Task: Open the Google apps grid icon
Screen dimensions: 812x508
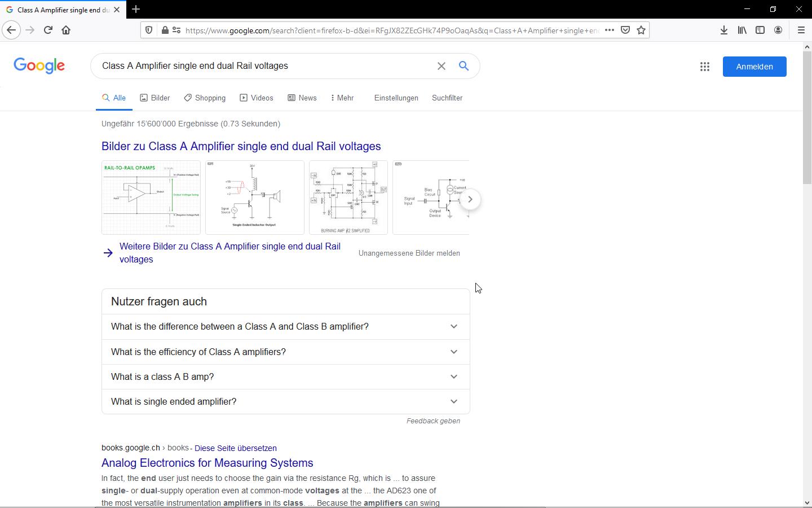Action: 705,67
